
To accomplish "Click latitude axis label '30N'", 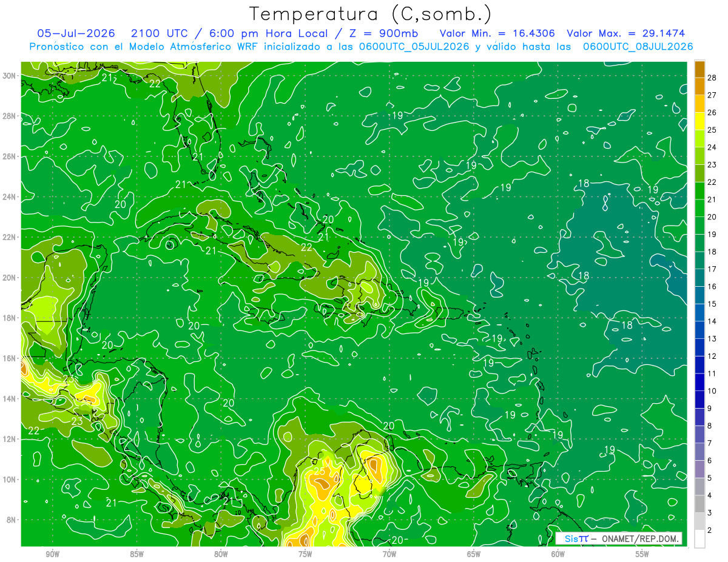I will 9,76.
